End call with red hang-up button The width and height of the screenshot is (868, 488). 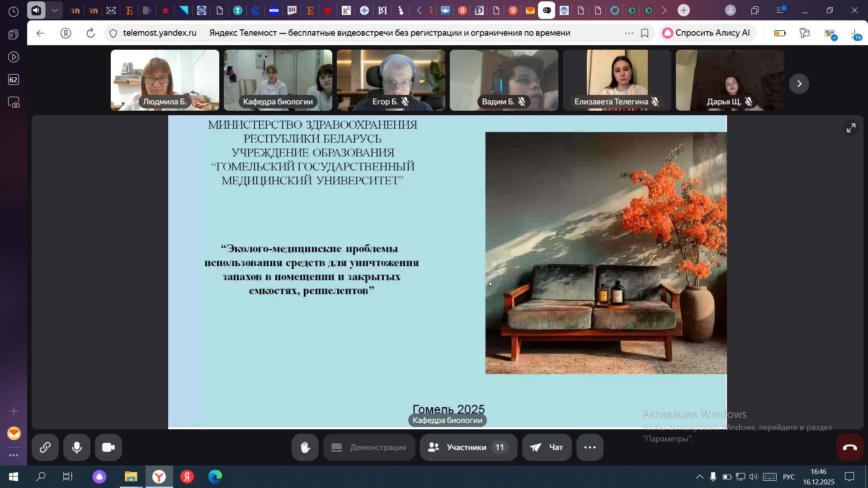click(849, 447)
